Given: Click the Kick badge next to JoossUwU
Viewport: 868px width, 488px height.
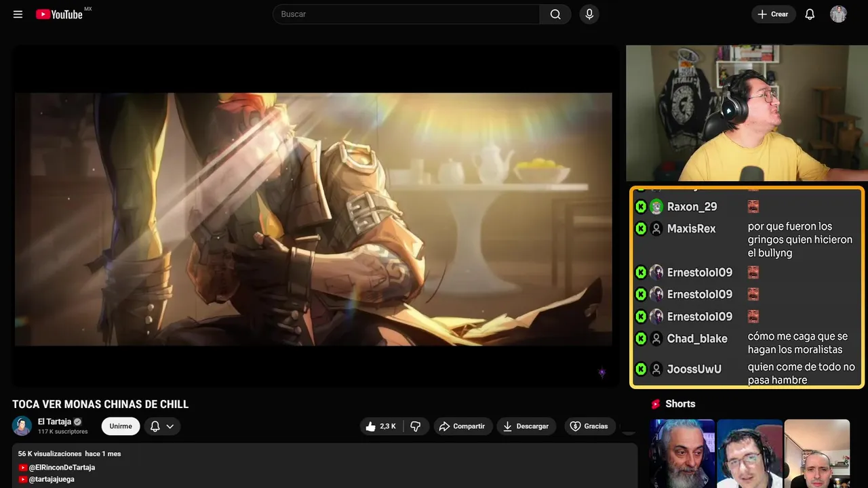Looking at the screenshot, I should pyautogui.click(x=641, y=369).
